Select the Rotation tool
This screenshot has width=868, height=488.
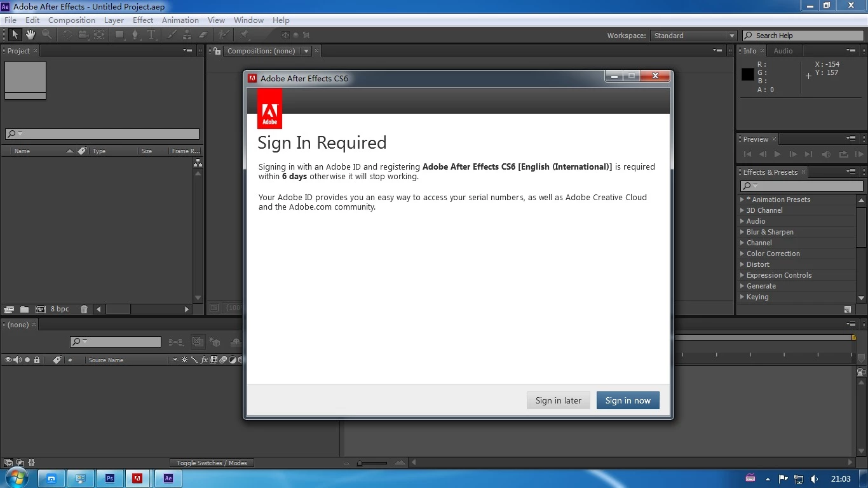point(67,35)
